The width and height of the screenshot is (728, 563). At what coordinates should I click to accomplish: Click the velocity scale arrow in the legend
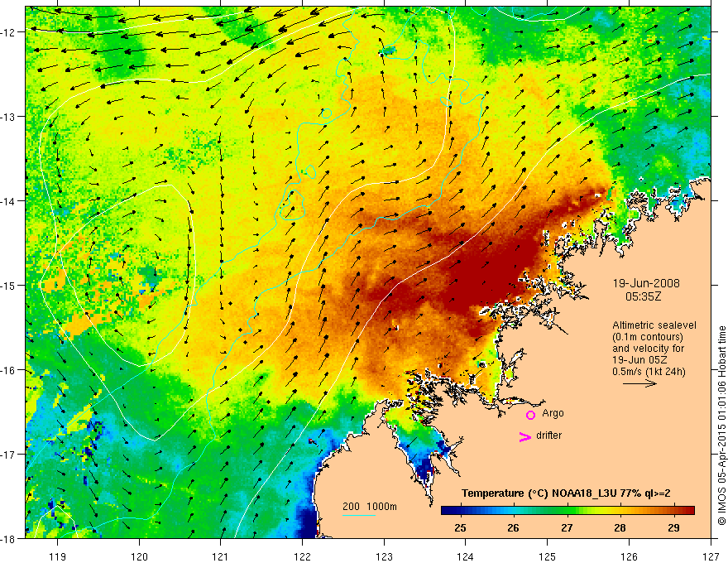click(639, 383)
